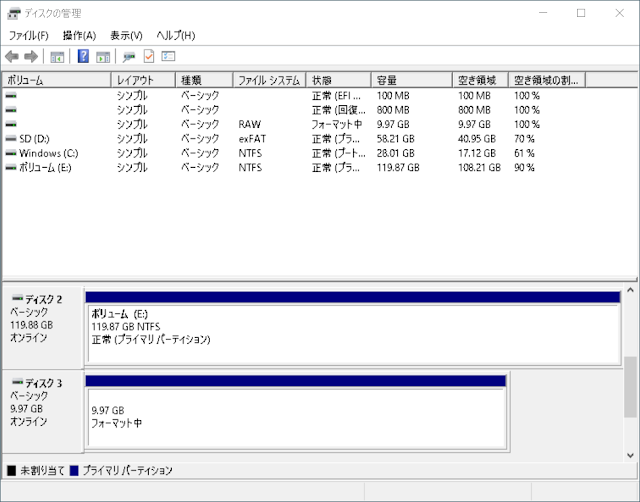The image size is (640, 502).
Task: Select the drive icon of the 100 MB EFI volume
Action: tap(11, 96)
